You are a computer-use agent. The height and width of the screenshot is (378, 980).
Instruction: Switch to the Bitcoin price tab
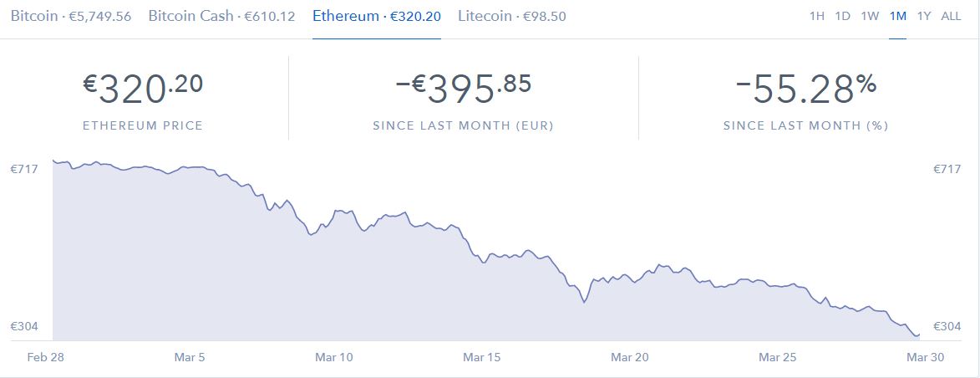pos(71,16)
